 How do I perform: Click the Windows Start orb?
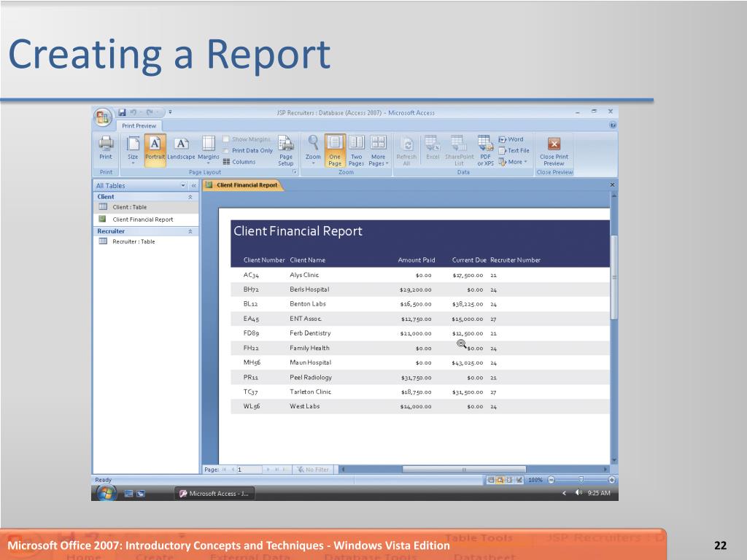(107, 494)
